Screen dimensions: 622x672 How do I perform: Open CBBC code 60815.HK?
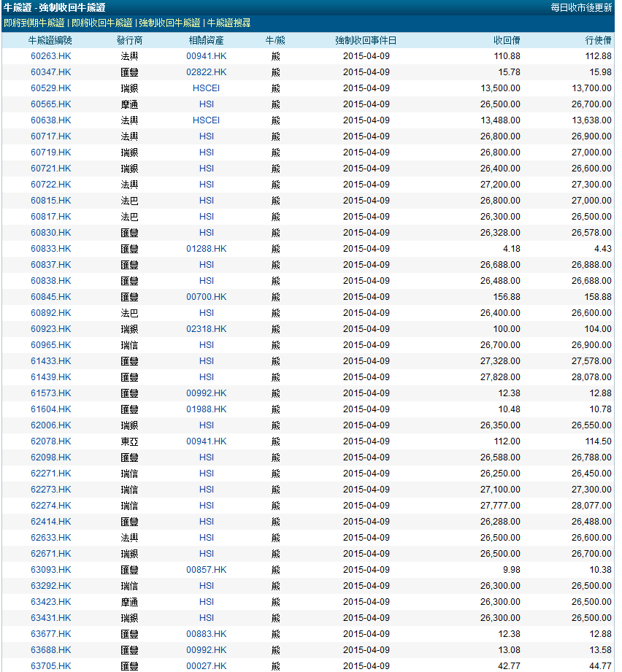[x=51, y=201]
